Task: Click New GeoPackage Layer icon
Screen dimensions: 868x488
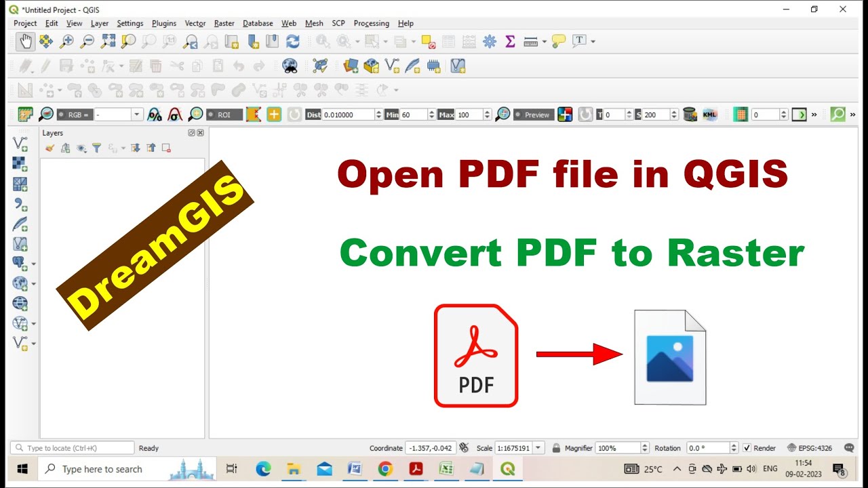Action: [x=372, y=66]
